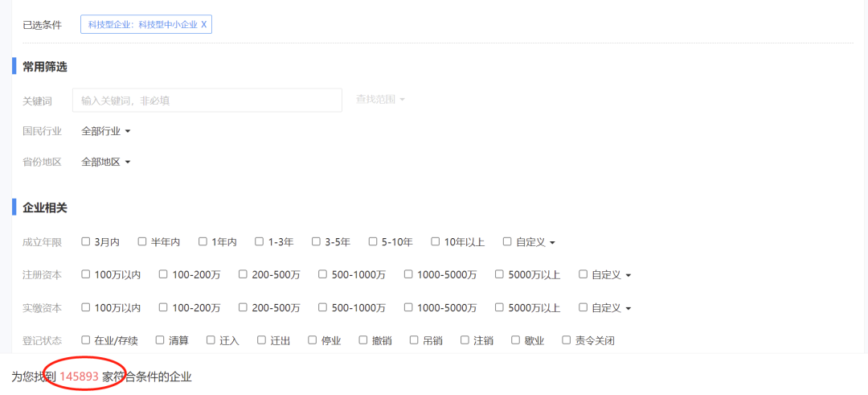Check 实缴资本 200-500万 option

(243, 307)
